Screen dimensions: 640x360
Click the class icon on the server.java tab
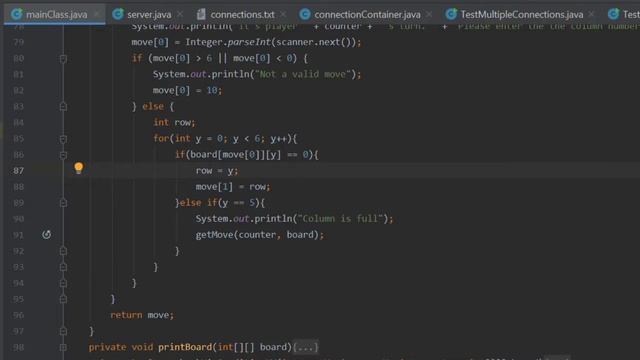[x=118, y=14]
